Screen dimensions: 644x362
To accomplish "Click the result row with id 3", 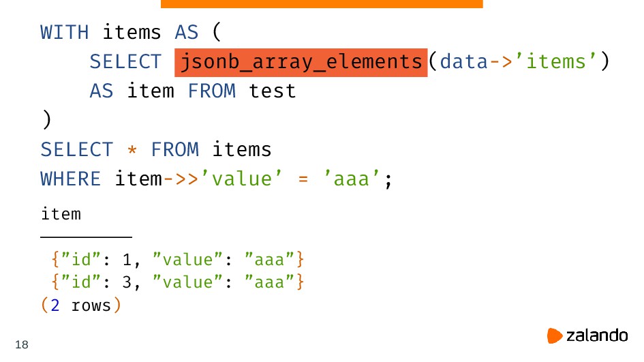I will pos(177,282).
